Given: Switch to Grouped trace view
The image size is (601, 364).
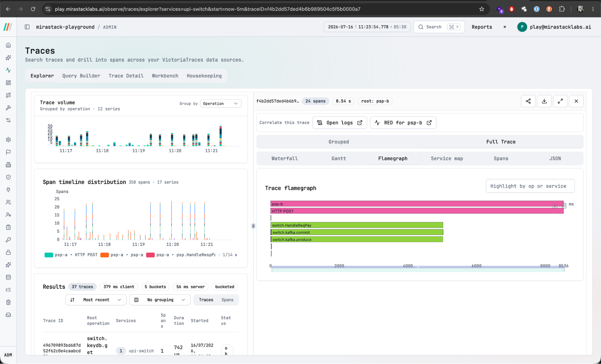Looking at the screenshot, I should [339, 142].
